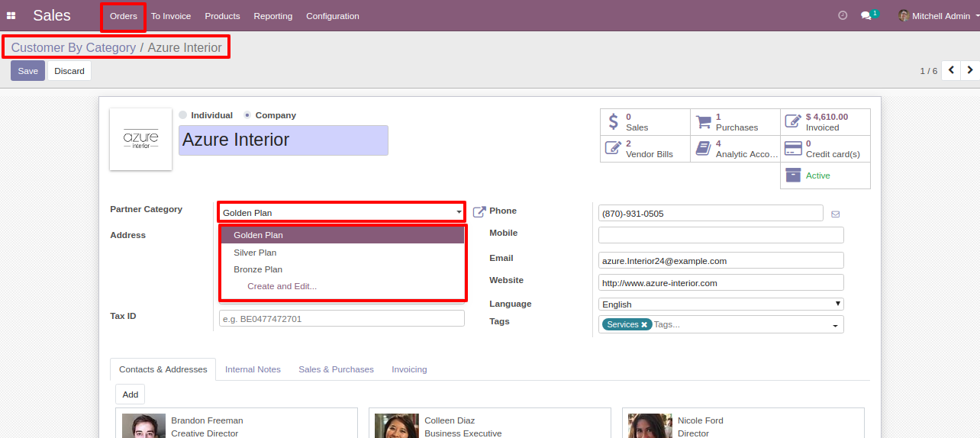Open the activities clock icon

click(x=843, y=15)
